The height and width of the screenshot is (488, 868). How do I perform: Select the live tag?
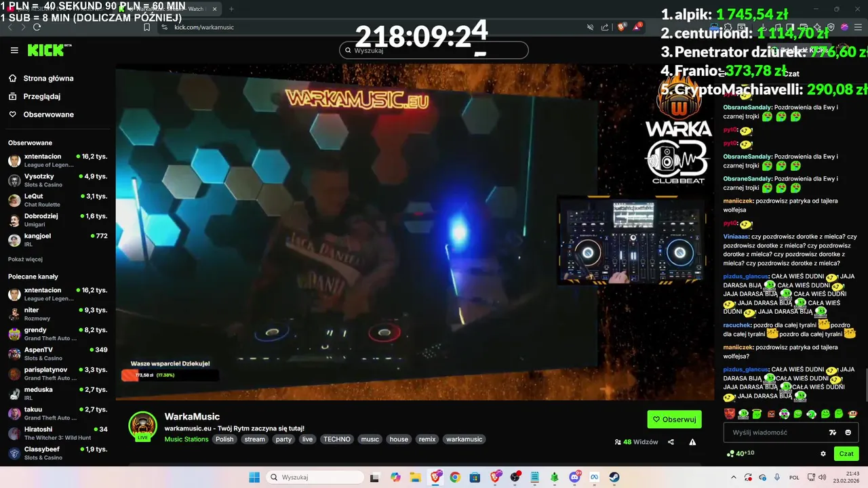click(308, 439)
